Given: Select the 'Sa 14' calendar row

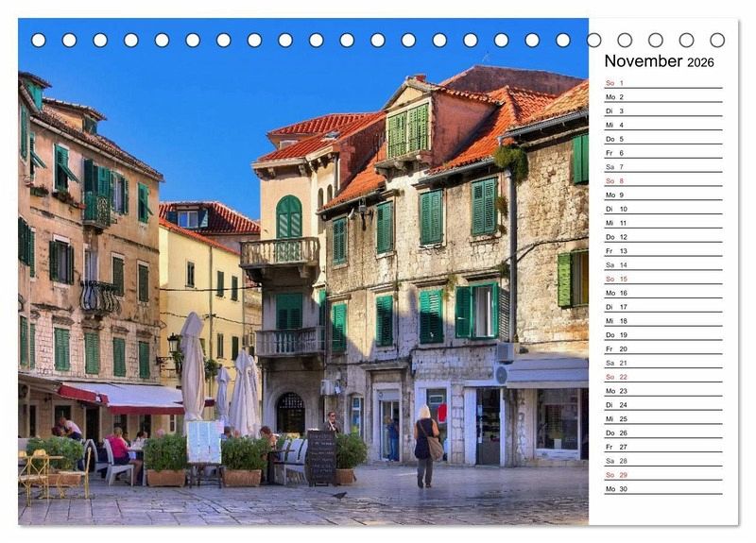Looking at the screenshot, I should click(x=663, y=264).
